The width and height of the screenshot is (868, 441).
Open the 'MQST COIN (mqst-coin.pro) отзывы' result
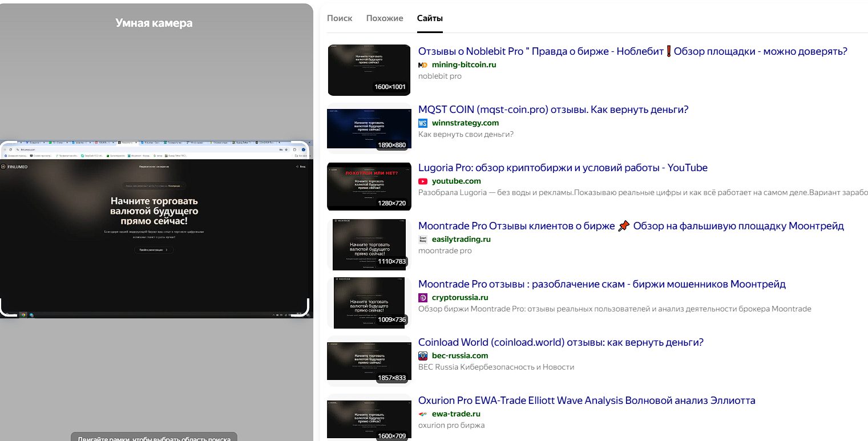pyautogui.click(x=554, y=110)
